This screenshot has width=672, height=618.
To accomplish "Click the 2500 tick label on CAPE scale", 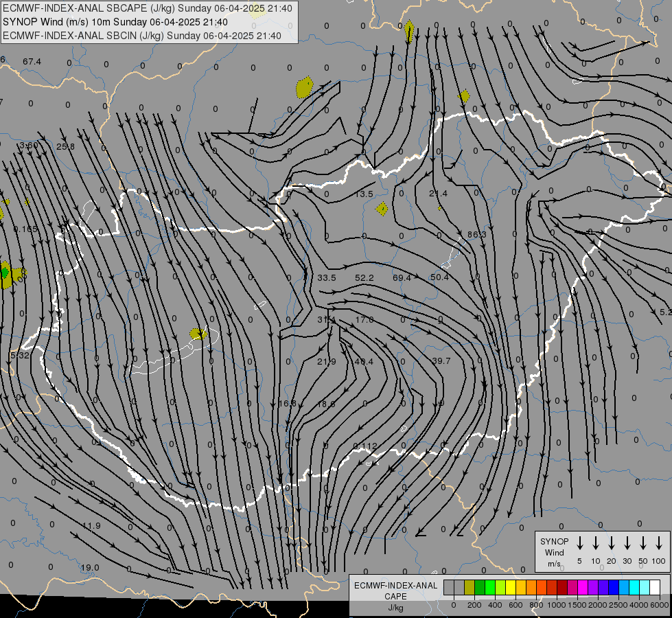I will (x=618, y=605).
